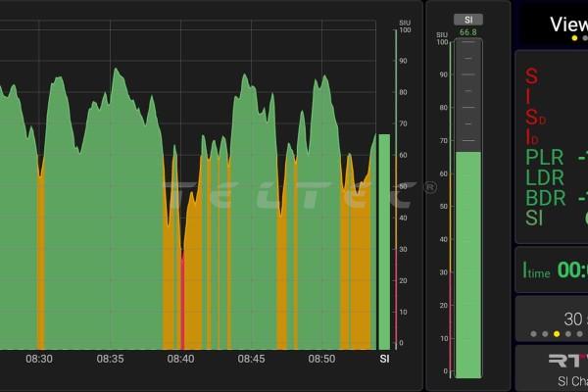This screenshot has width=588, height=392.
Task: Select the BDR measurement row
Action: [549, 198]
